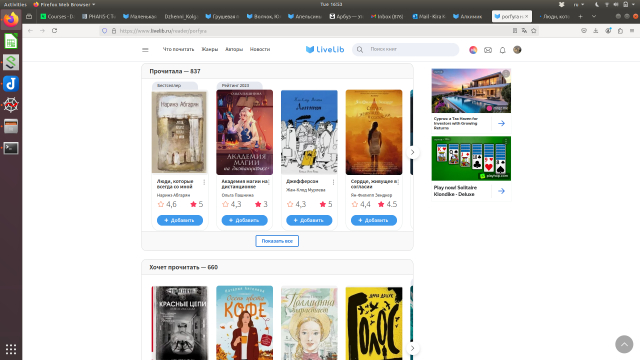The image size is (640, 360).
Task: Open options for Люди, которые всегда со мной
Action: pyautogui.click(x=204, y=182)
